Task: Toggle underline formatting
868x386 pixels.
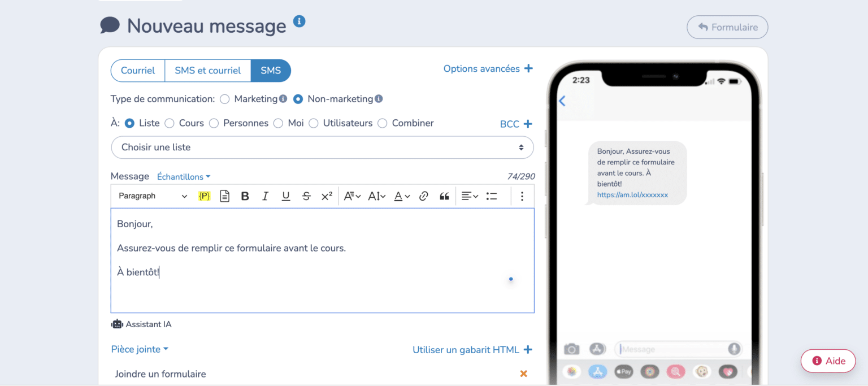Action: click(286, 196)
